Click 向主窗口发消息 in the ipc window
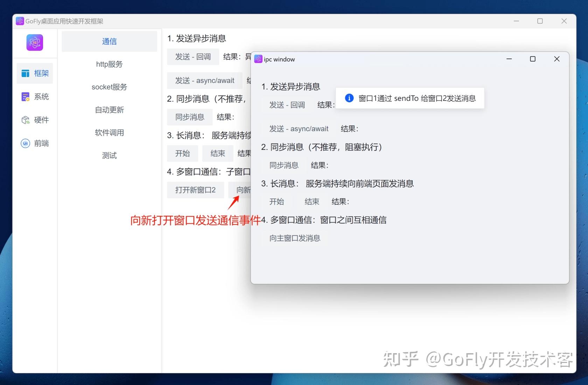Viewport: 588px width, 385px height. (294, 238)
